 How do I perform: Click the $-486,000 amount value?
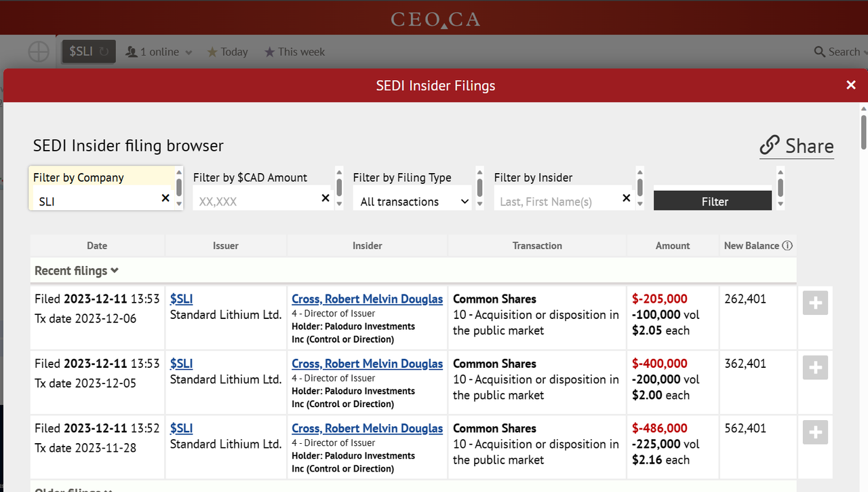coord(660,428)
